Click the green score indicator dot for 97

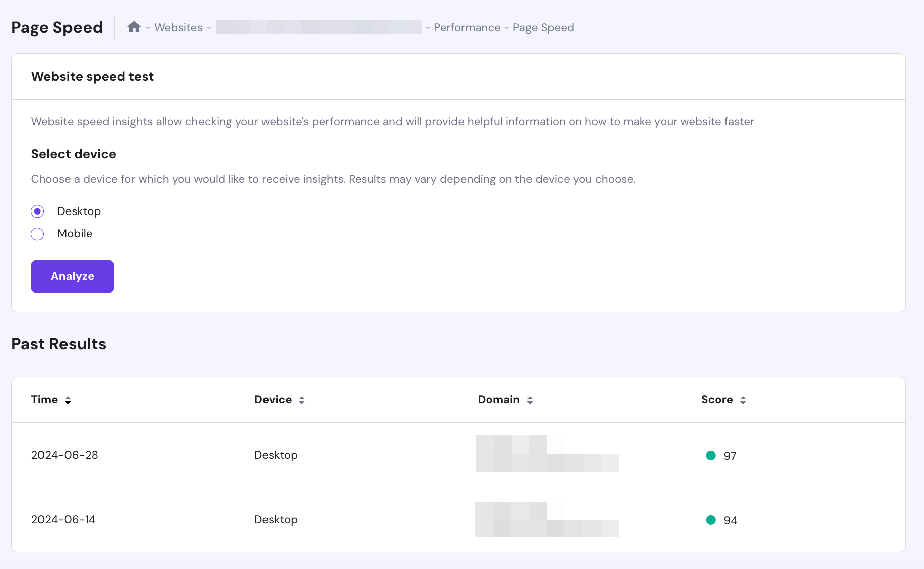711,455
